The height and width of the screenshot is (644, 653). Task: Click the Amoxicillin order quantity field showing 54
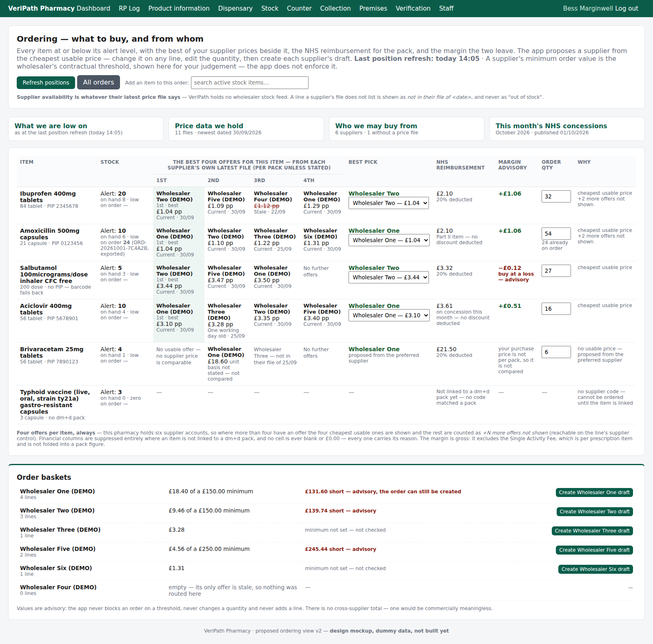pyautogui.click(x=556, y=234)
